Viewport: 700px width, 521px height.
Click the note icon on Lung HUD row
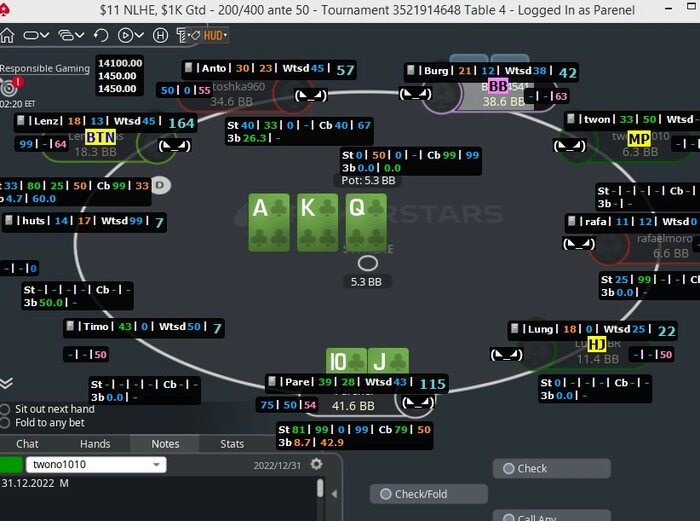click(x=515, y=329)
